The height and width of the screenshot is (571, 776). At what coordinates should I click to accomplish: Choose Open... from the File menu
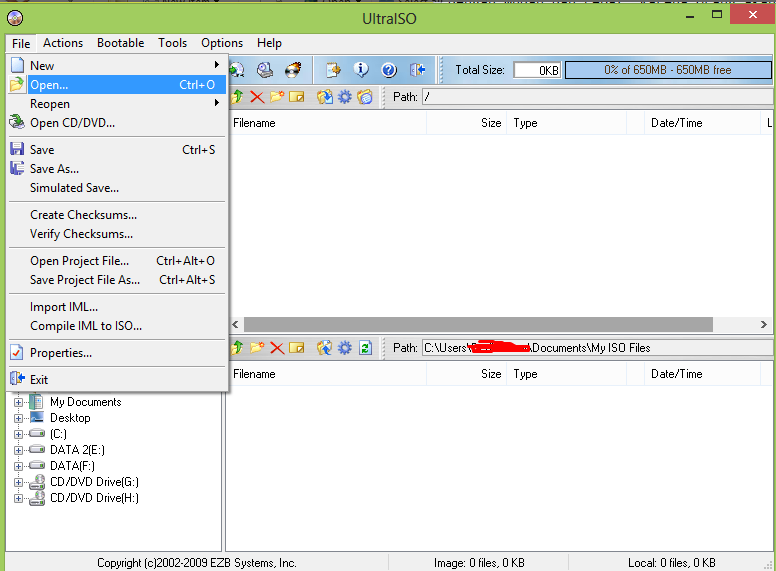tap(118, 85)
